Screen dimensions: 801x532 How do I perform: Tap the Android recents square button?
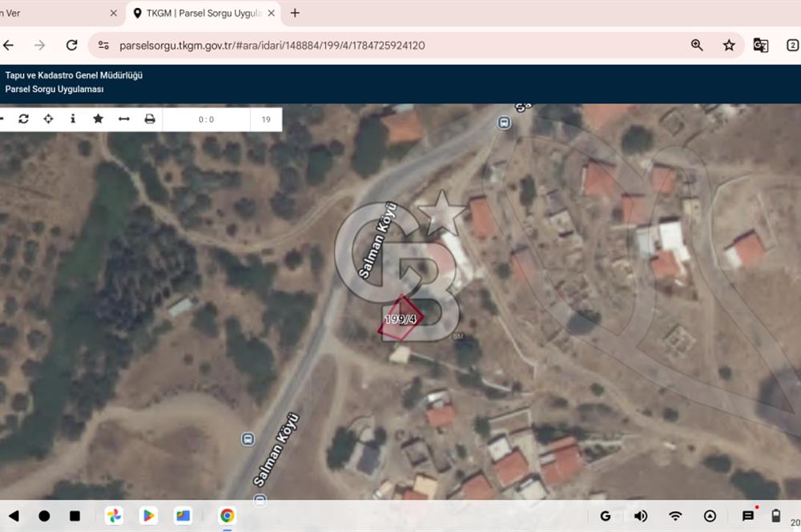point(74,516)
